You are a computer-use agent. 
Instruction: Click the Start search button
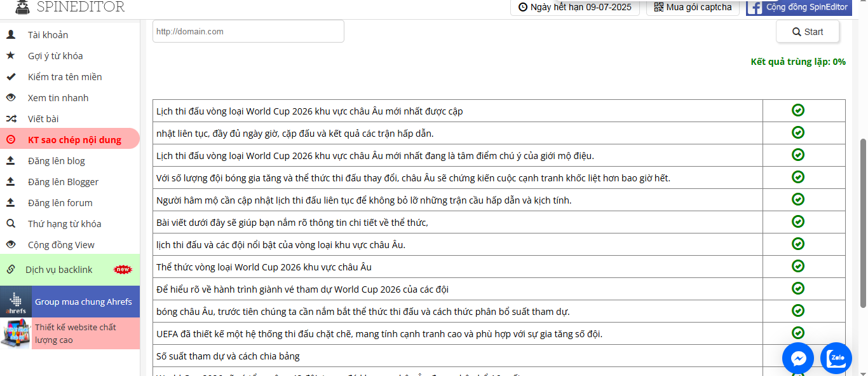[807, 32]
